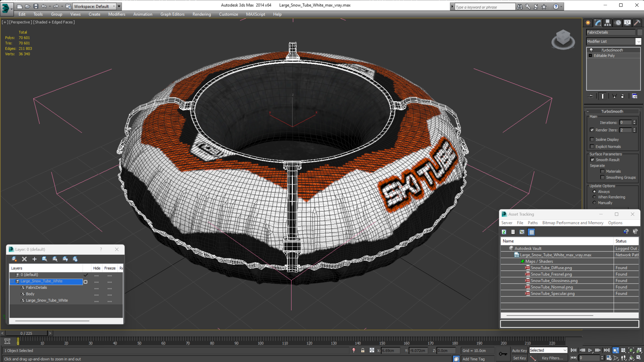The width and height of the screenshot is (644, 362).
Task: Collapse the TurboSmooth rollout
Action: tap(588, 111)
